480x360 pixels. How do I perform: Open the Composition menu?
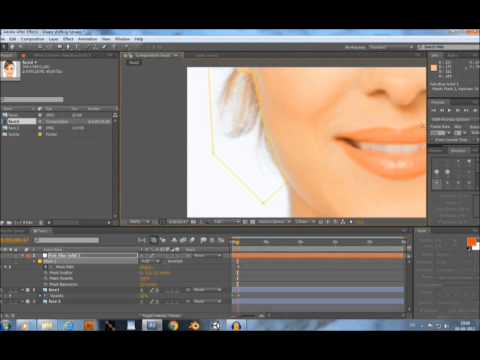click(32, 39)
